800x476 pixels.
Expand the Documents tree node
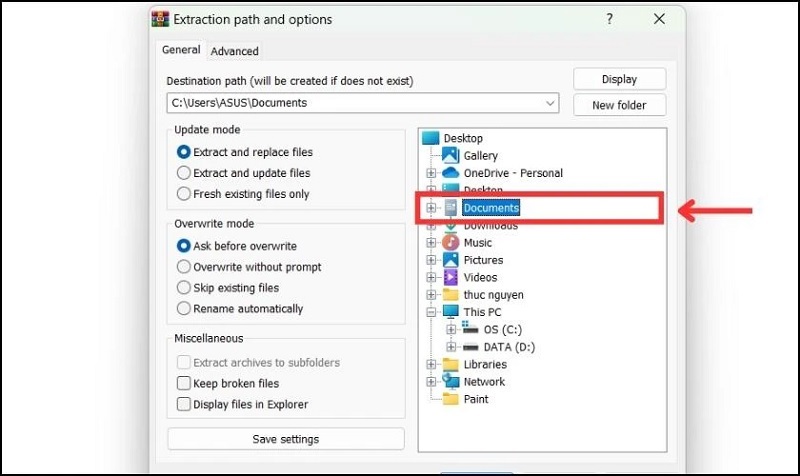[x=431, y=208]
